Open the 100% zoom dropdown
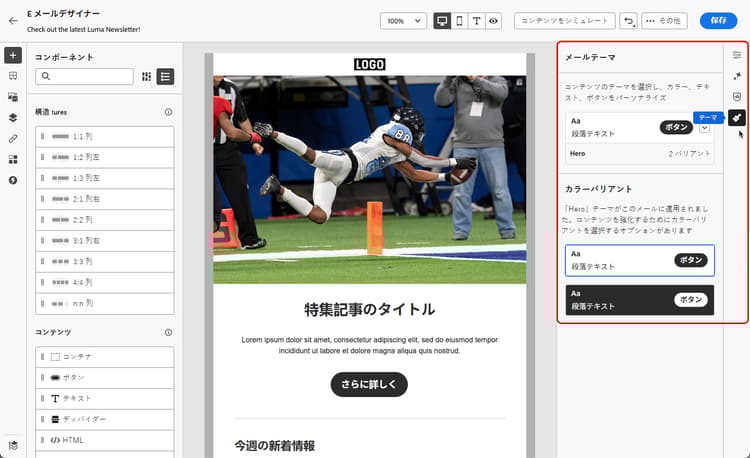This screenshot has width=750, height=458. coord(403,21)
